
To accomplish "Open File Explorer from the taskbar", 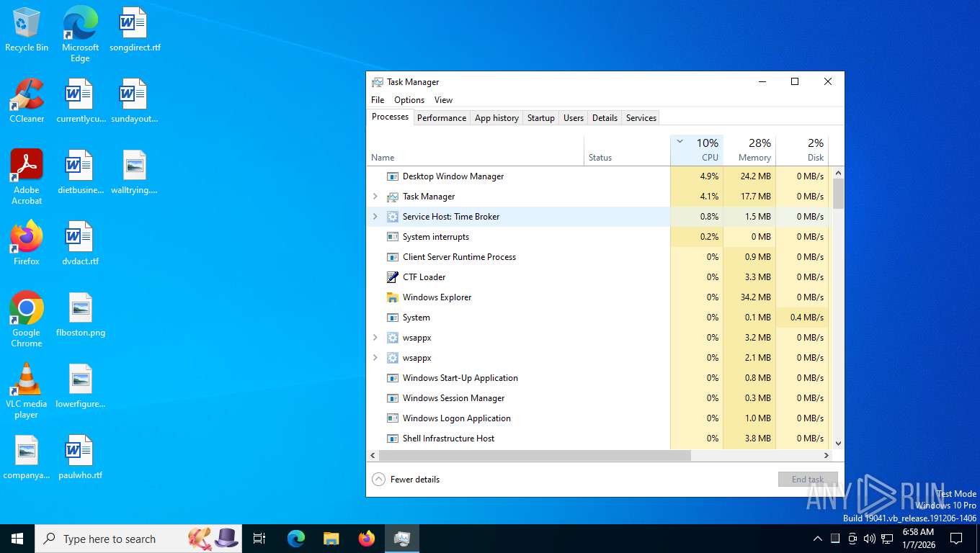I will 331,539.
